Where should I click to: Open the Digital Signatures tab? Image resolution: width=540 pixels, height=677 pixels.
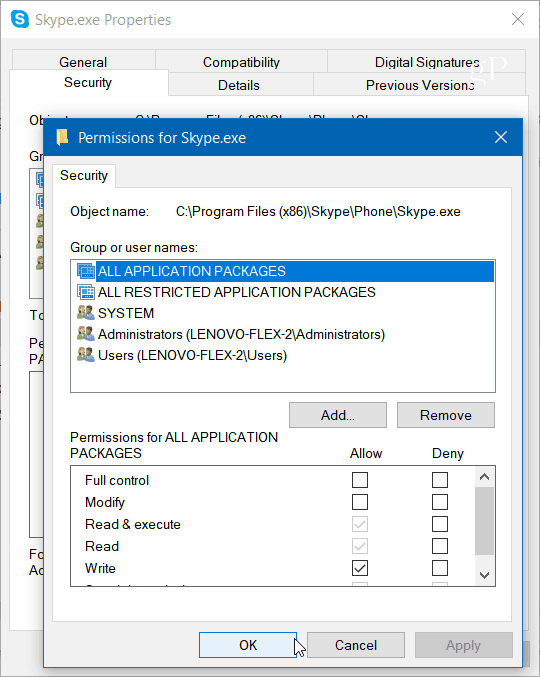(x=426, y=62)
